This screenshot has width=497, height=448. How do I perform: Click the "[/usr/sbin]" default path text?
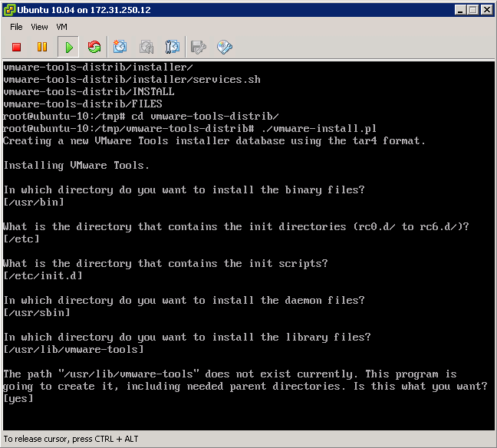(x=37, y=313)
